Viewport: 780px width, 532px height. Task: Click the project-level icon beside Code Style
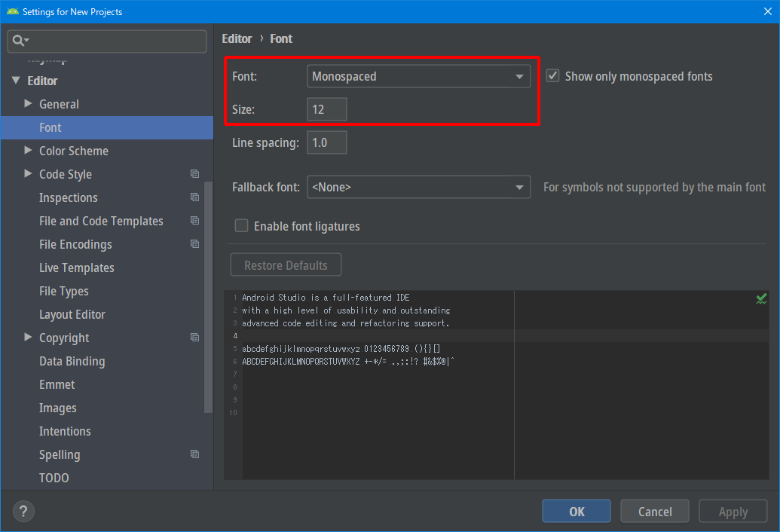pos(194,174)
